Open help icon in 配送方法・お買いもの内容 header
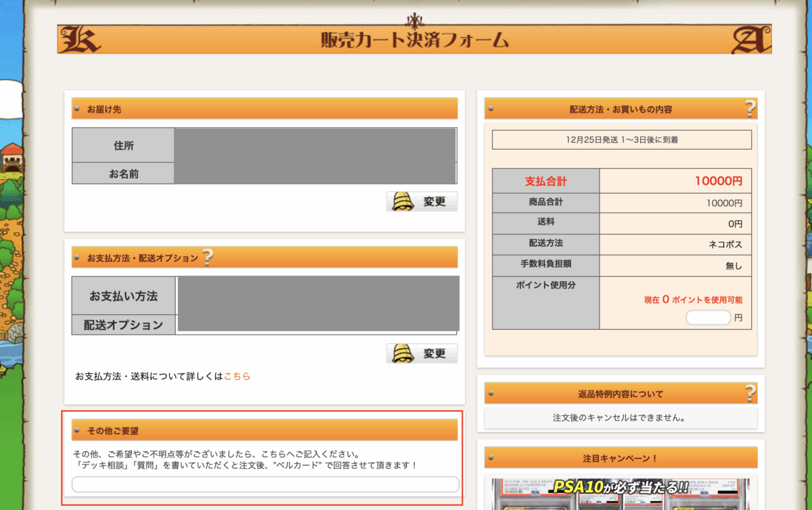This screenshot has width=812, height=510. pyautogui.click(x=750, y=108)
